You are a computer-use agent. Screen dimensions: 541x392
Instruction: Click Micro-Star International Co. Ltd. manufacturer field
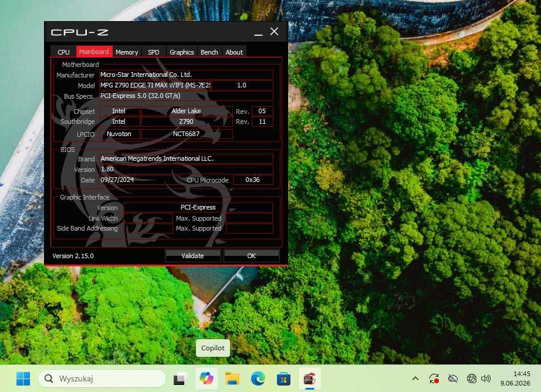pos(187,75)
